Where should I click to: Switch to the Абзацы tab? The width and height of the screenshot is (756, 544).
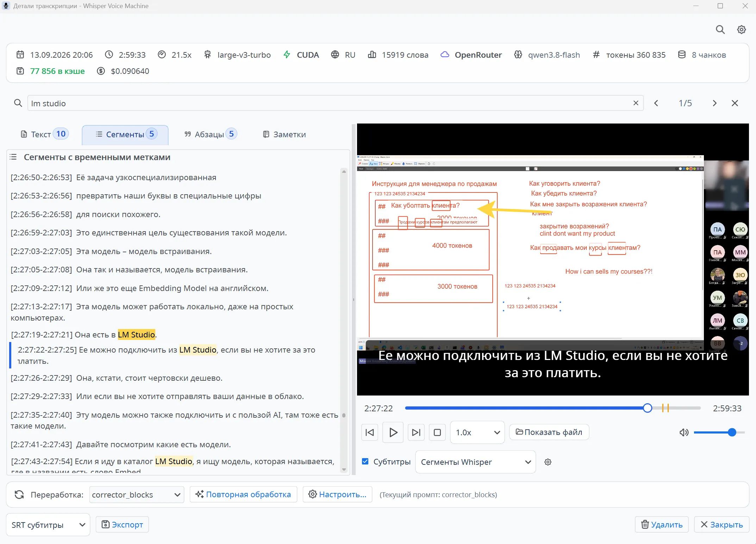point(211,134)
